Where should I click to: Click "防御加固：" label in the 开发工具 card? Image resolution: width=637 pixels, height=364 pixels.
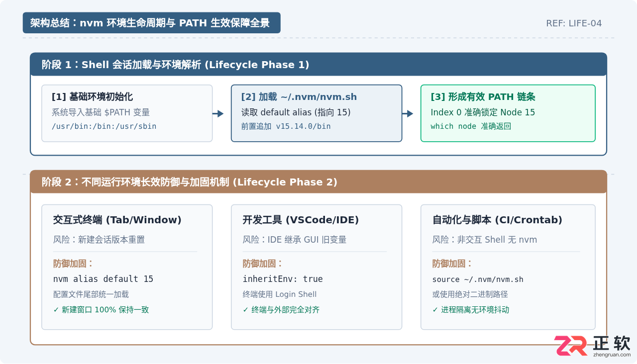tap(263, 264)
